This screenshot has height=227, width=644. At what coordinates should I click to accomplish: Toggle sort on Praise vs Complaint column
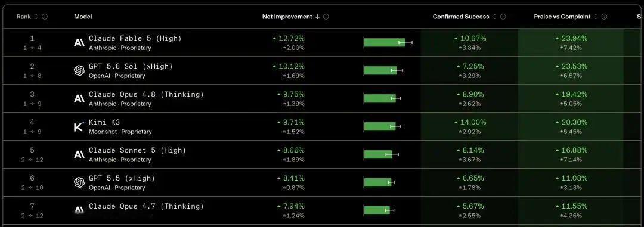click(x=596, y=17)
